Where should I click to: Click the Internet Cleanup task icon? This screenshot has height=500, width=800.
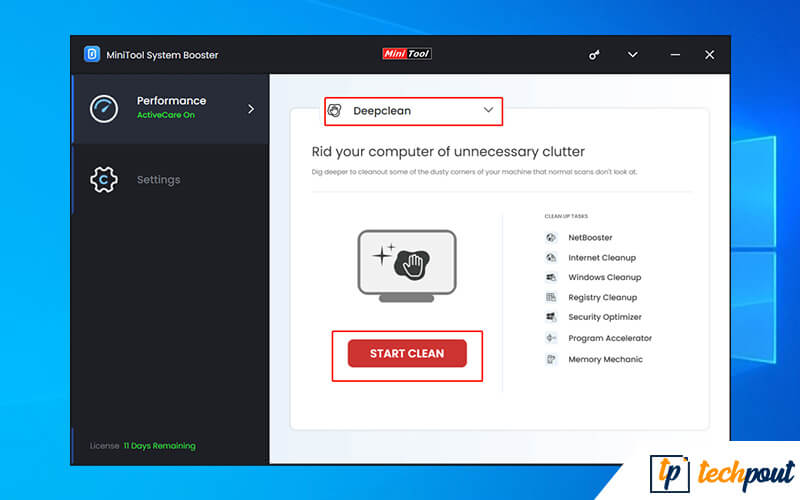[551, 258]
